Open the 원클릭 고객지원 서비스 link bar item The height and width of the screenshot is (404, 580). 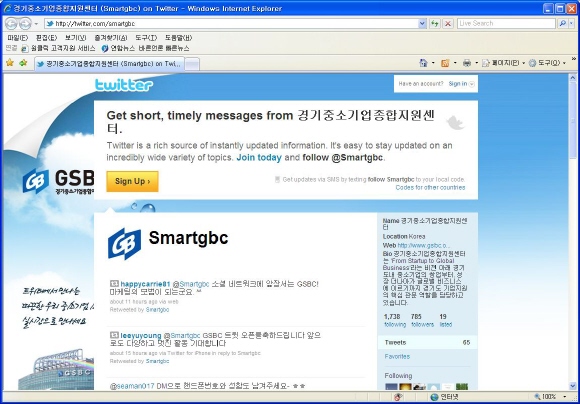coord(58,48)
